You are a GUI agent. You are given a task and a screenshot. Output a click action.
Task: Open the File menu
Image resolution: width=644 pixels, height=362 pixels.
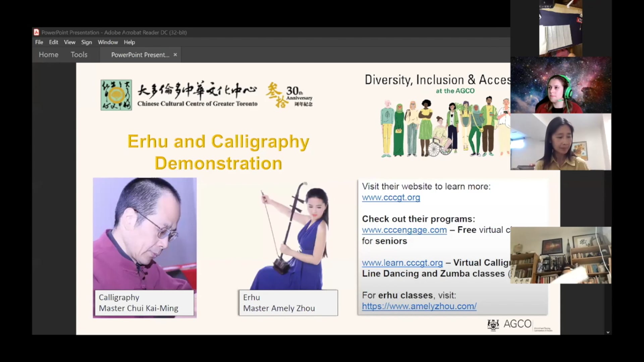pos(39,42)
